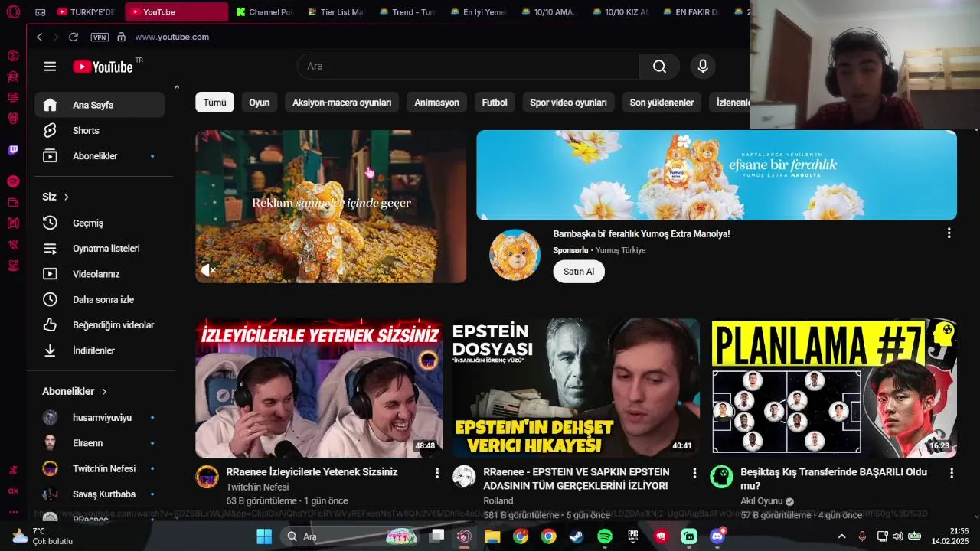This screenshot has height=551, width=980.
Task: Click the address bar URL
Action: point(172,37)
